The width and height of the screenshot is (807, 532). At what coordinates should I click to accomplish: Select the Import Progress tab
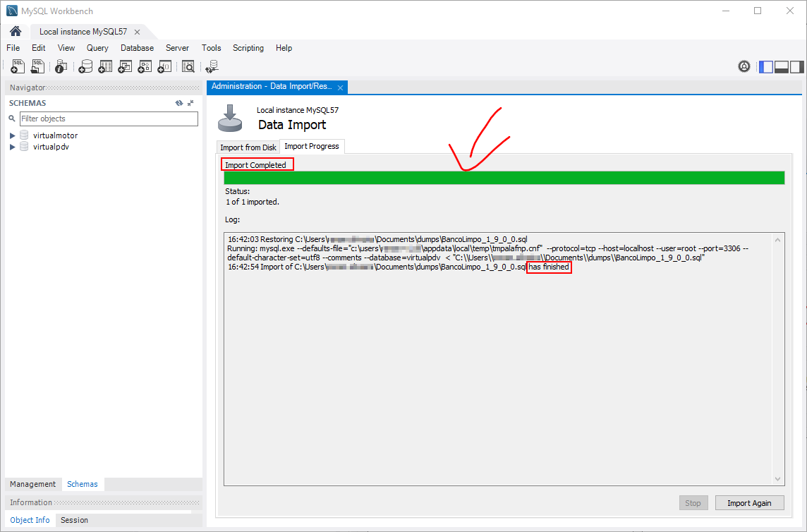coord(312,146)
